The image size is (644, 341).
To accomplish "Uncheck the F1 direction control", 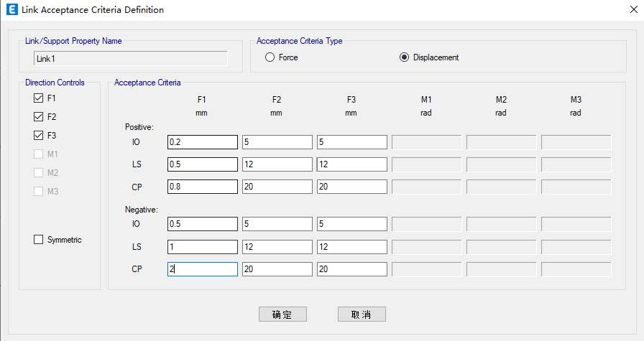I will [x=39, y=98].
